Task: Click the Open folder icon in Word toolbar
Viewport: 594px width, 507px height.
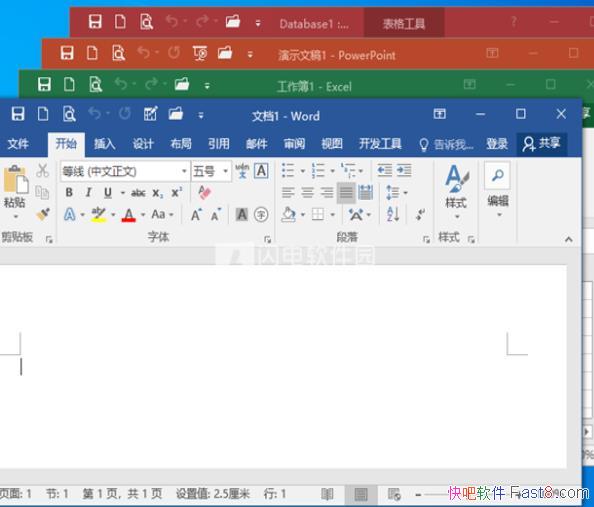Action: coord(176,113)
